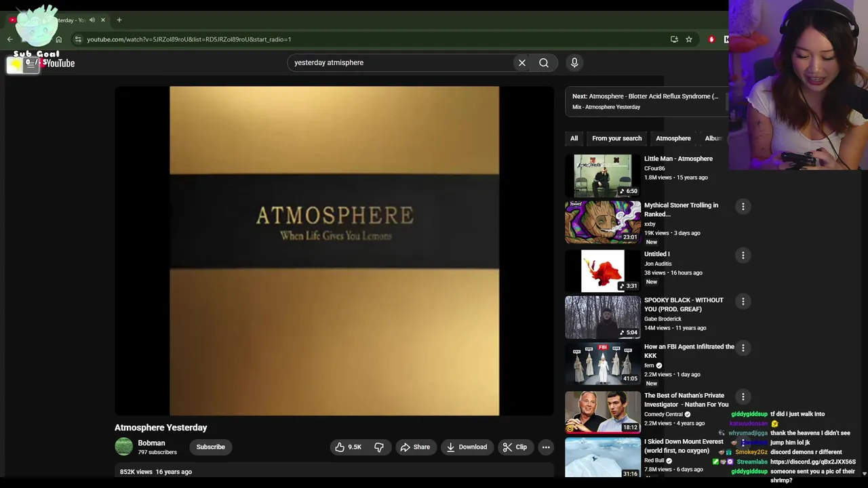Select the Albums filter chip
This screenshot has height=488, width=868.
coord(714,138)
